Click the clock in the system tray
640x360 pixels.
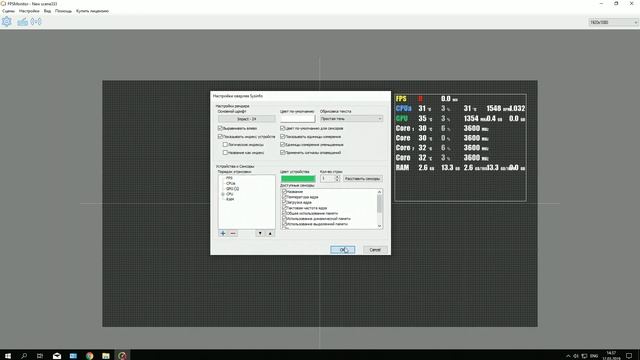[611, 356]
